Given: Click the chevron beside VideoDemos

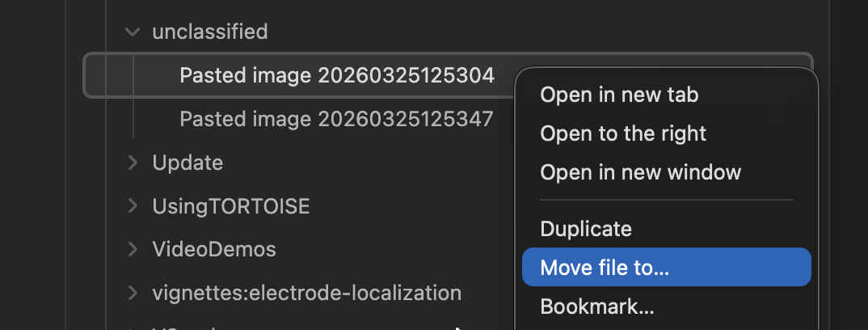Looking at the screenshot, I should coord(132,249).
